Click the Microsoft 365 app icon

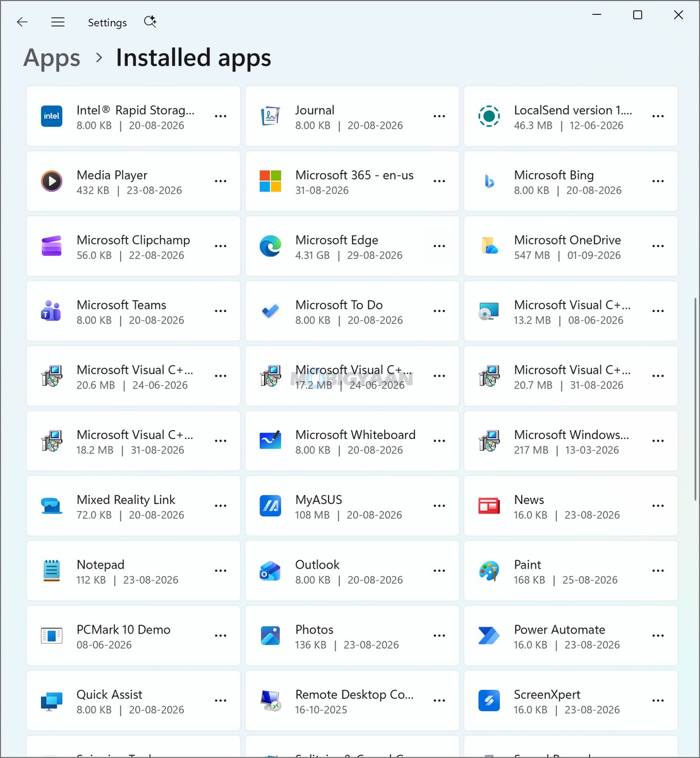pos(270,181)
